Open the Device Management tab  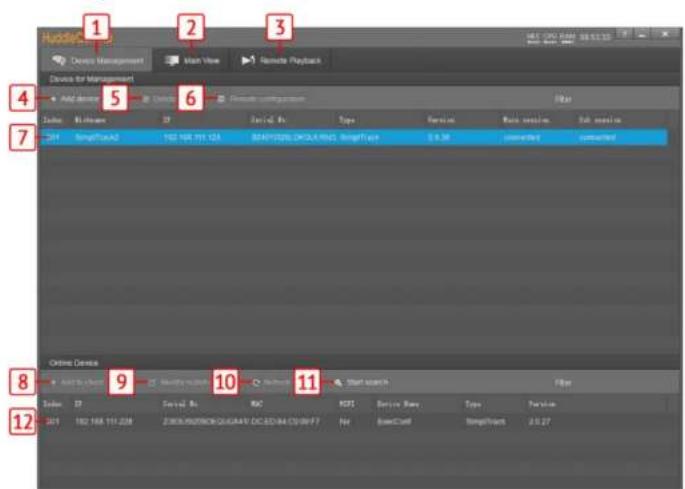[x=97, y=60]
